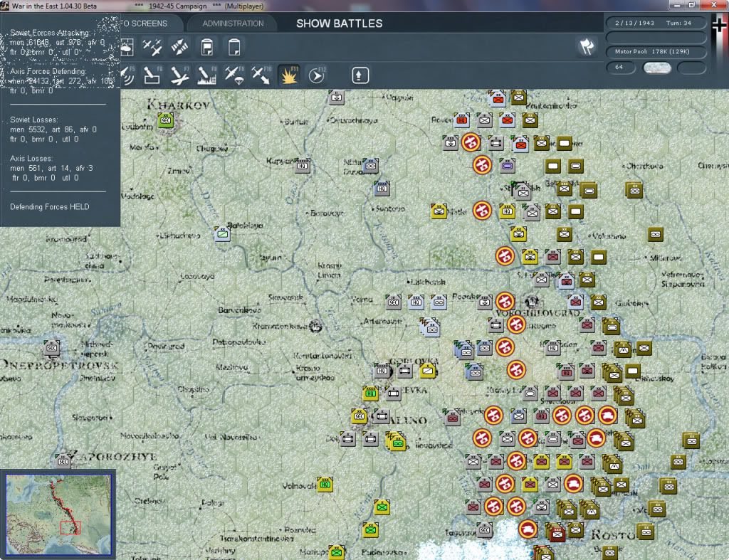729x560 pixels.
Task: Click the field showing 64
Action: coord(620,68)
